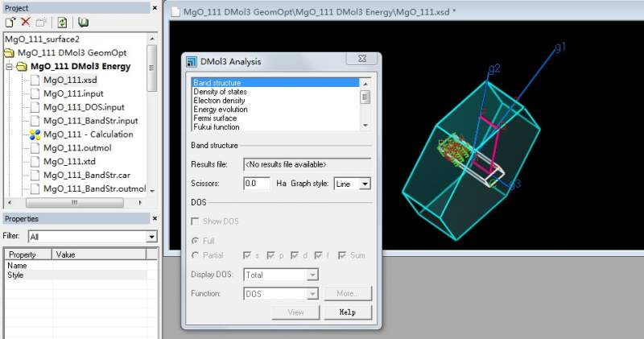Click the file icon beside MgO_111_BandStr.car

click(x=35, y=175)
